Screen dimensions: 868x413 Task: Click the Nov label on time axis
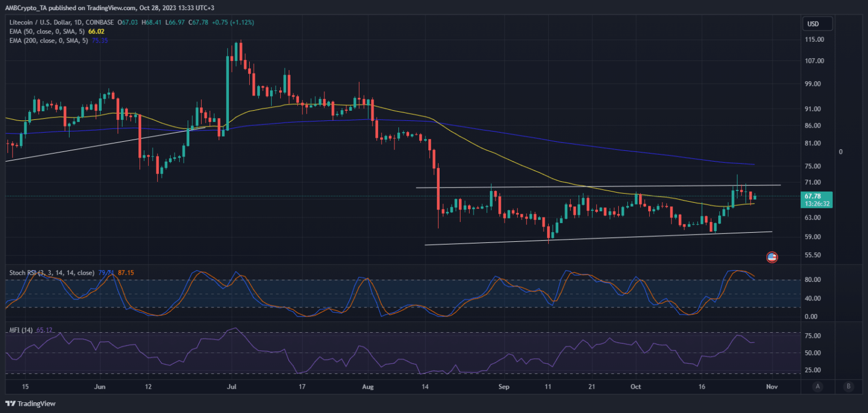(772, 387)
